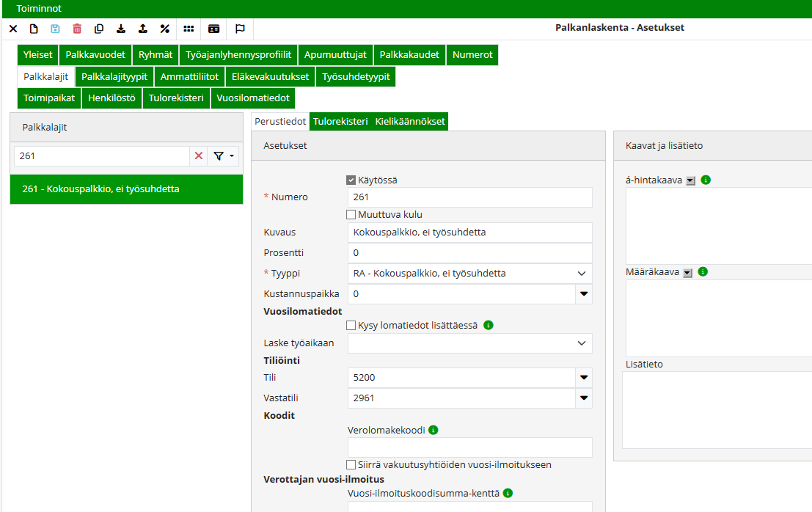Expand the Kustannuspaikka dropdown

click(585, 293)
